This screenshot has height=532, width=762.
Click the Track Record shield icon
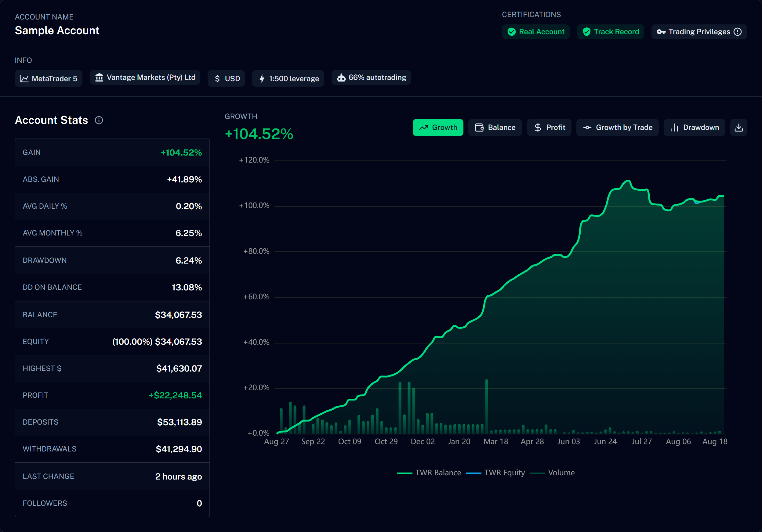click(x=586, y=32)
